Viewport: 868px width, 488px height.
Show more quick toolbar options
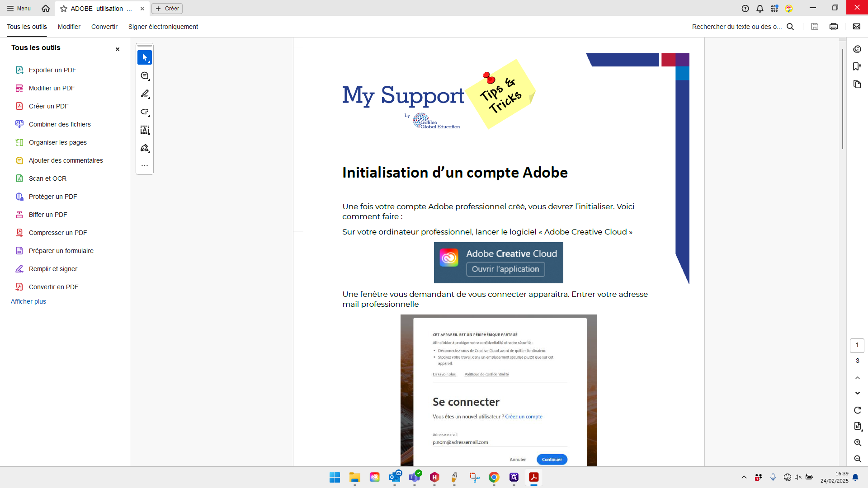click(x=145, y=166)
